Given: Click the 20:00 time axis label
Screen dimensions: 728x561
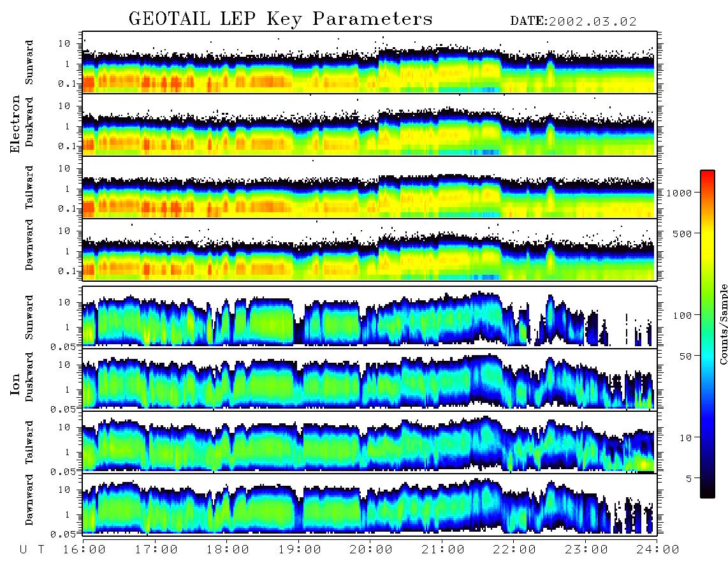Looking at the screenshot, I should click(372, 550).
